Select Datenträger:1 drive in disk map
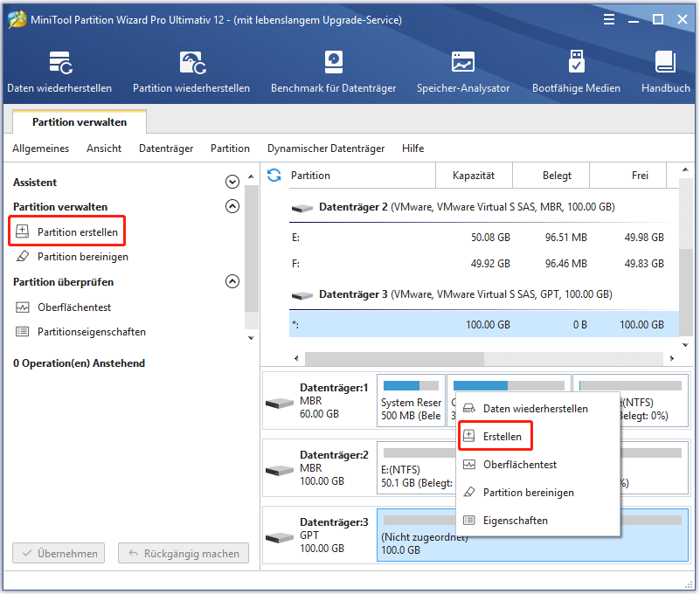This screenshot has width=700, height=594. pyautogui.click(x=320, y=400)
